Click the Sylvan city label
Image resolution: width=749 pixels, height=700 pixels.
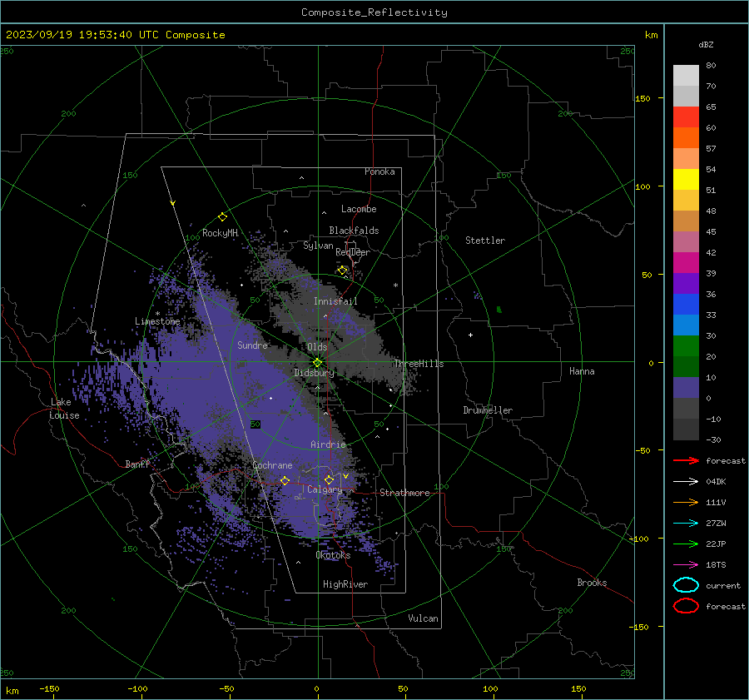pos(318,246)
